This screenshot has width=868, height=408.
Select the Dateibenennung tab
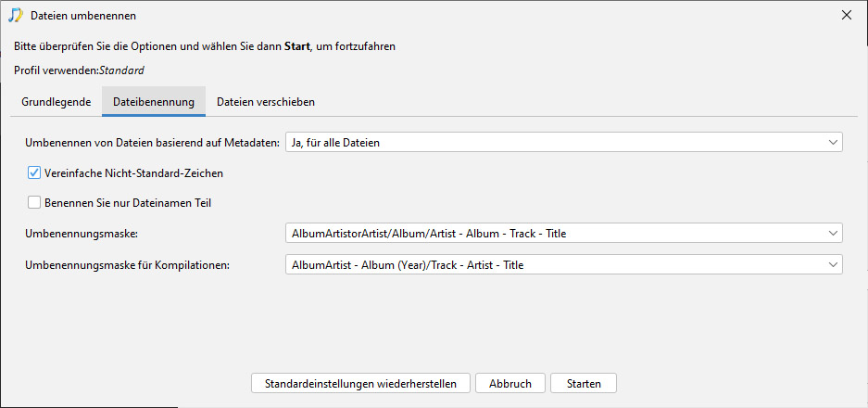point(154,102)
